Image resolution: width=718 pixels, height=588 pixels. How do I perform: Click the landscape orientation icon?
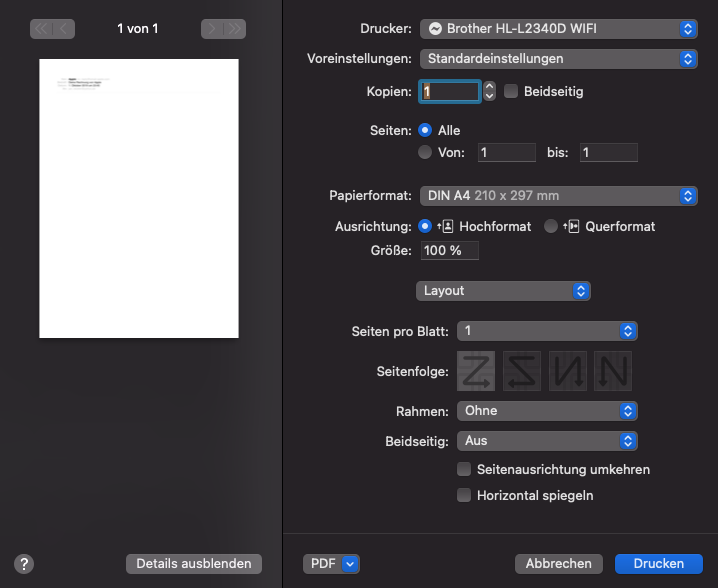571,226
